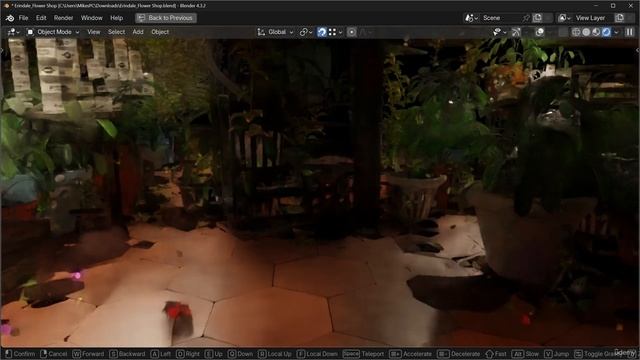Open the pivot point dropdown

pyautogui.click(x=306, y=32)
